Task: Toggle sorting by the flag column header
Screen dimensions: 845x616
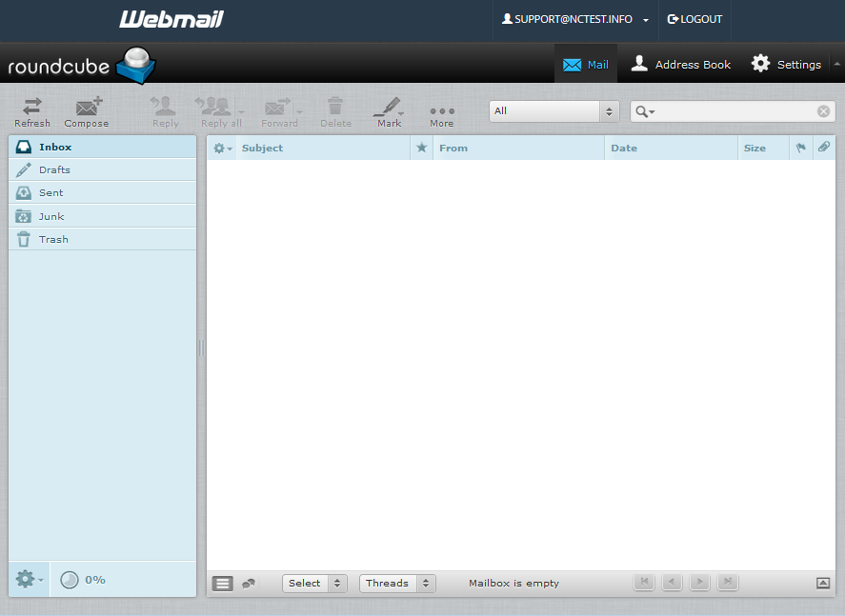Action: coord(801,148)
